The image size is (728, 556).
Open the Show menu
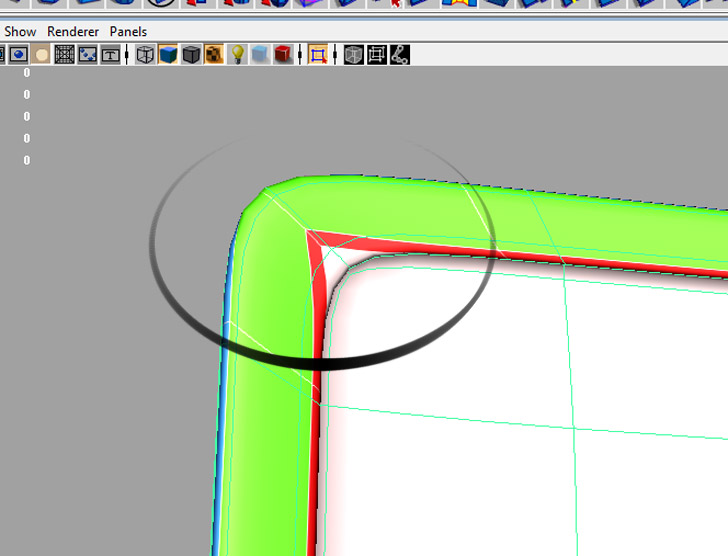click(x=20, y=32)
